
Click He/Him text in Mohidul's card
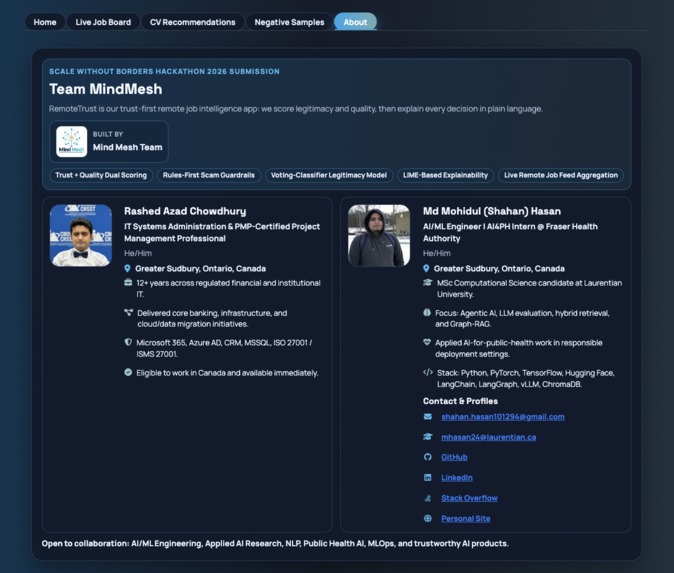click(437, 253)
